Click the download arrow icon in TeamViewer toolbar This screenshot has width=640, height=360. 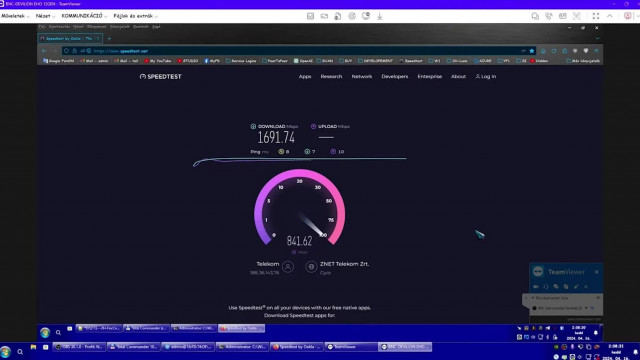[380, 16]
